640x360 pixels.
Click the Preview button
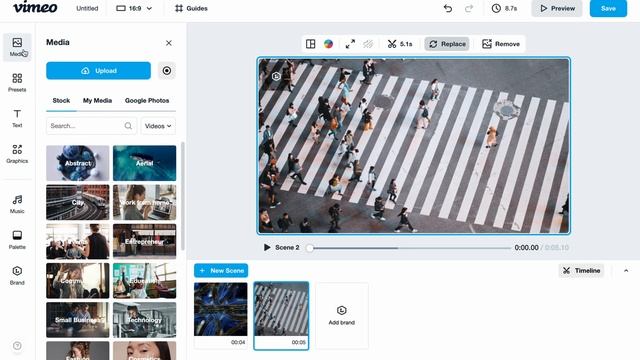click(557, 8)
